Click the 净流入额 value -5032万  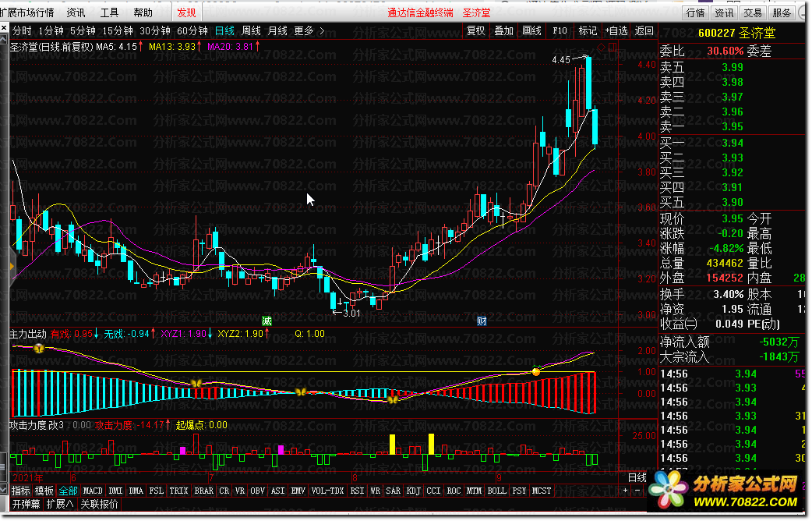tap(778, 342)
